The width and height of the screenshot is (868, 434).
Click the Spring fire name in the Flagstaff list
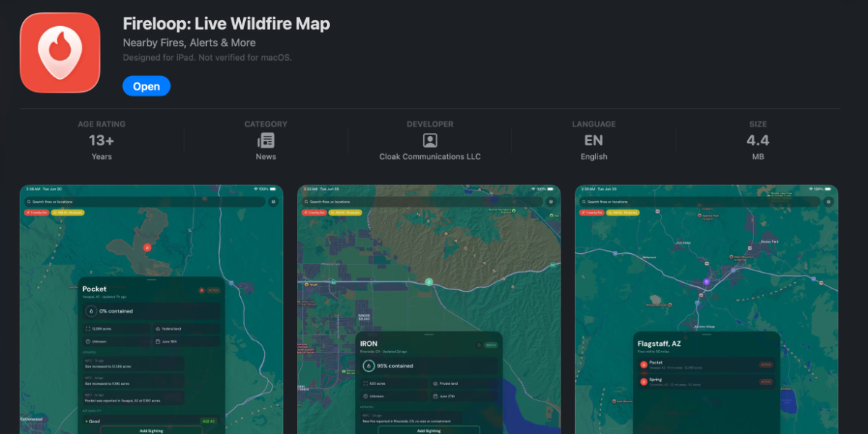pos(656,379)
